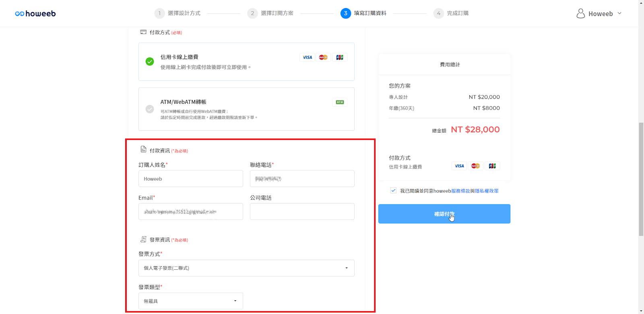Click the MasterCard logo in credit card option
644x314 pixels.
(323, 57)
